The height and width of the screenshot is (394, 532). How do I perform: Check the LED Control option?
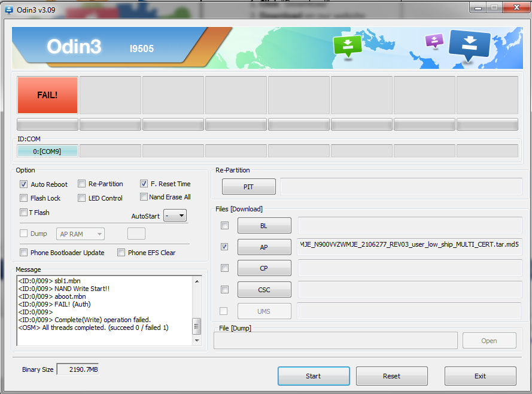[x=81, y=198]
